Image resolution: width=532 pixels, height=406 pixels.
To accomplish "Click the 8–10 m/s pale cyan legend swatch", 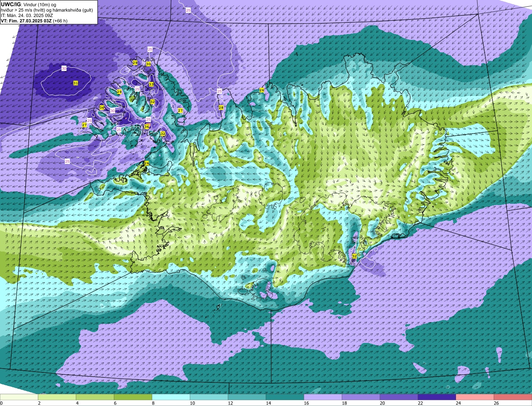I will pos(171,397).
